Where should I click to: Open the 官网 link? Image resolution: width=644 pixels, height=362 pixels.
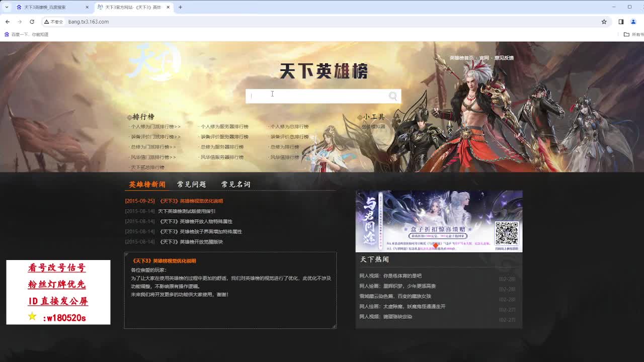[x=484, y=58]
